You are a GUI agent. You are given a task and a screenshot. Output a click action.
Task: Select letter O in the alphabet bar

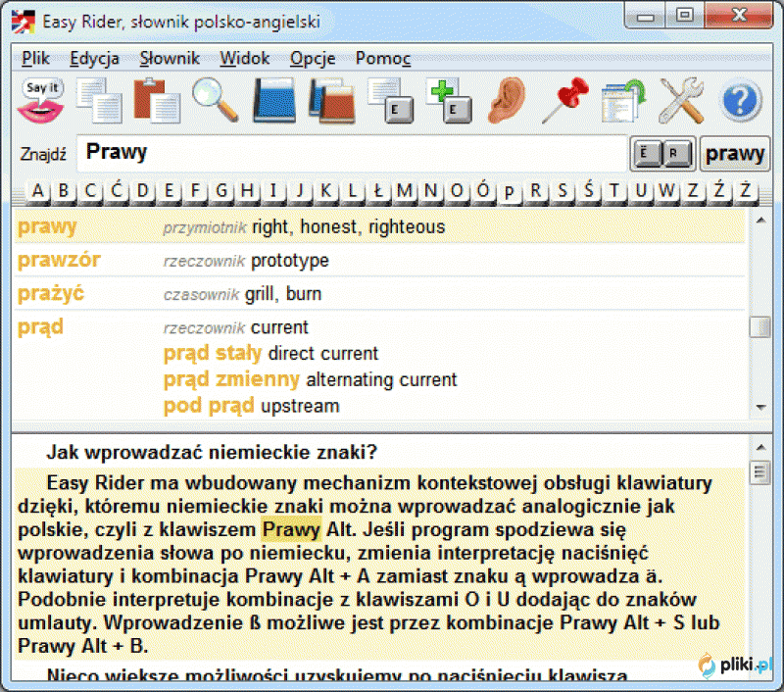457,191
